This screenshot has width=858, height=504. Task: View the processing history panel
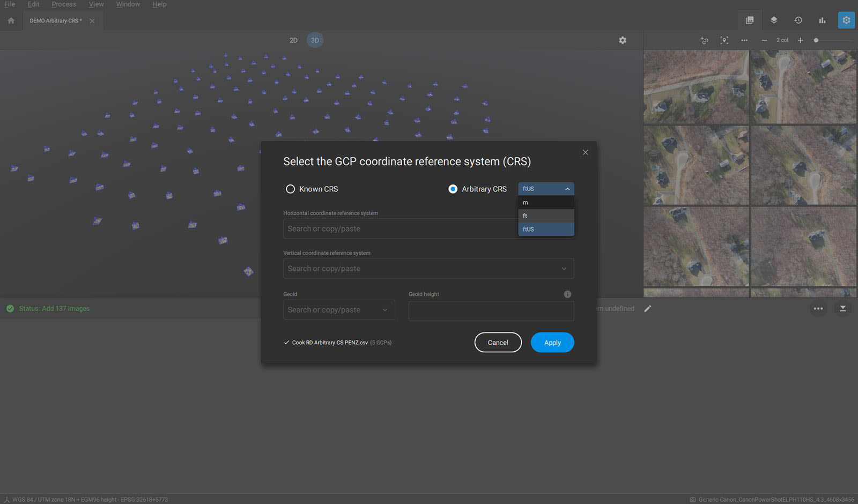pos(798,20)
